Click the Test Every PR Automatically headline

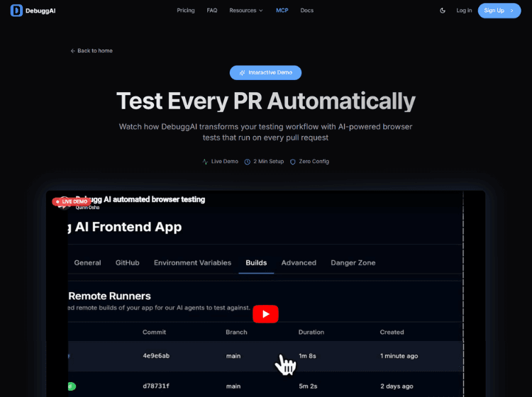point(266,101)
